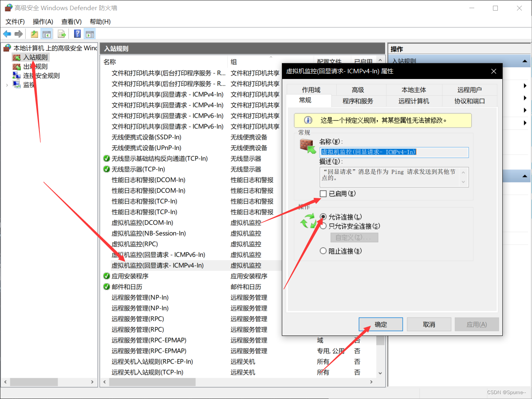Click the Back arrow toolbar icon
Image resolution: width=532 pixels, height=399 pixels.
[7, 34]
